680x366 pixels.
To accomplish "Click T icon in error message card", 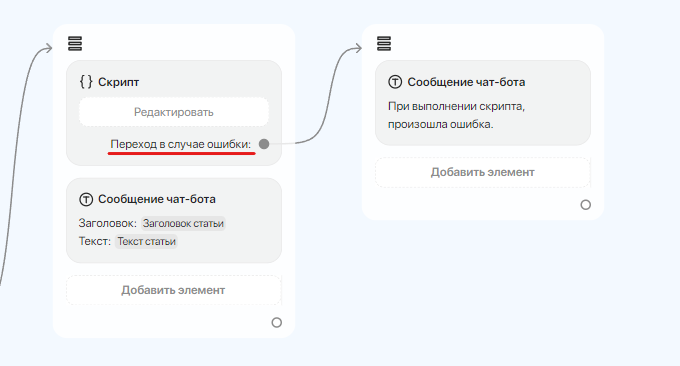I will click(395, 82).
